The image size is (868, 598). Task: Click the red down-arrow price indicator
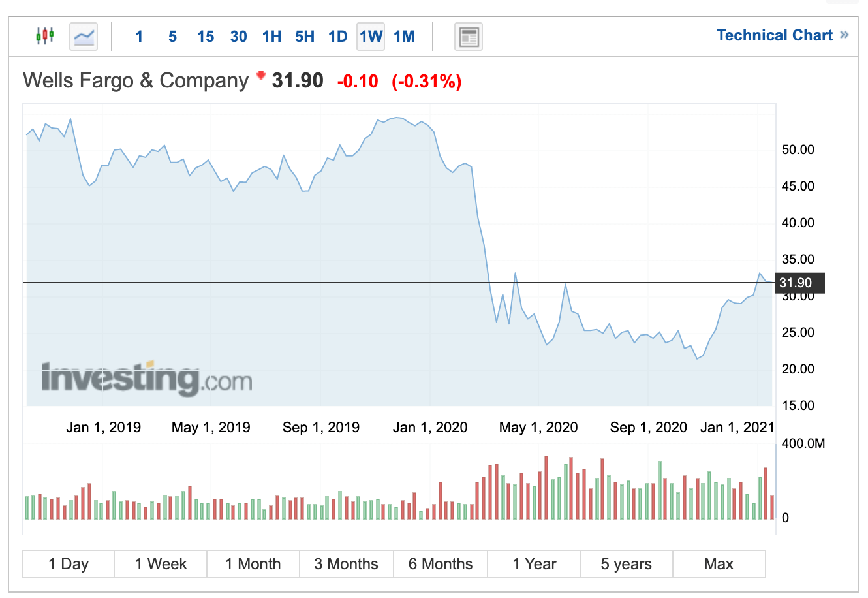[261, 76]
